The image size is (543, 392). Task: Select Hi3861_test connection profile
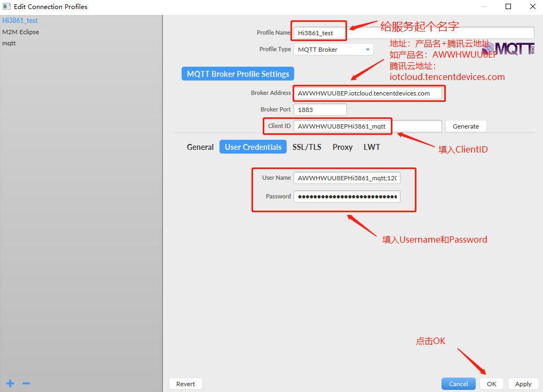click(20, 21)
